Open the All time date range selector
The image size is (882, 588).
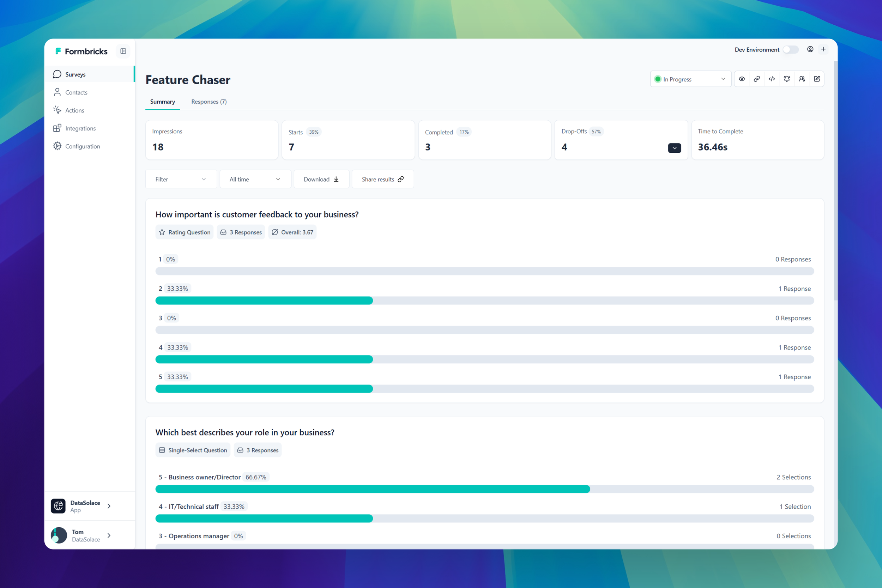(255, 179)
